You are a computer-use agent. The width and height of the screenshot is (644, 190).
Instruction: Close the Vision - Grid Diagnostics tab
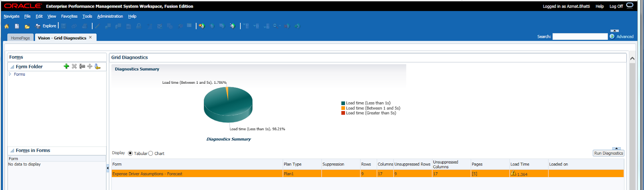pyautogui.click(x=90, y=37)
